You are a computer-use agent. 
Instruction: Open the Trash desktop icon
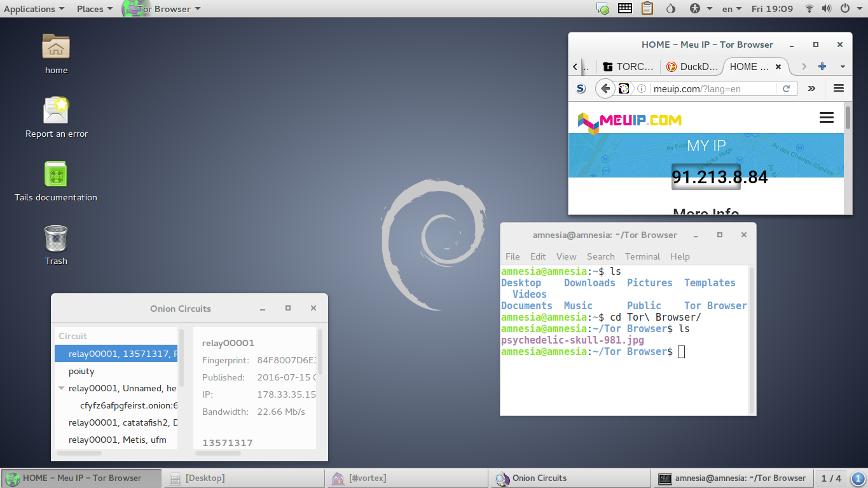tap(56, 245)
